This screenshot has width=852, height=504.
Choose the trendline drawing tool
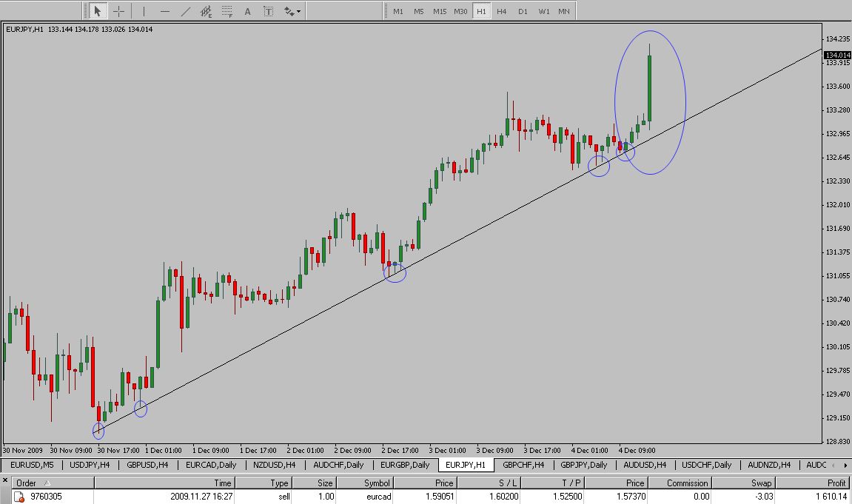(185, 11)
